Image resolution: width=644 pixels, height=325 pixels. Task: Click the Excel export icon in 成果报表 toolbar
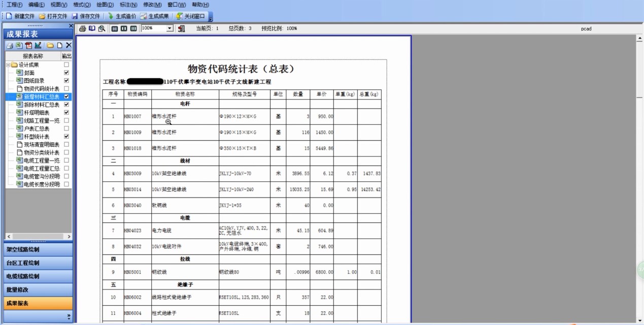(x=19, y=46)
